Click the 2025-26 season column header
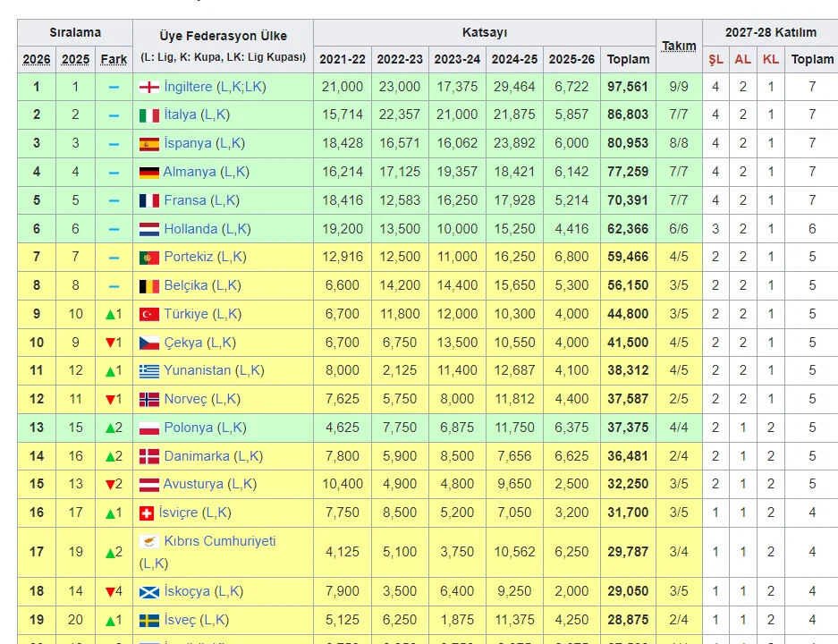Image resolution: width=838 pixels, height=644 pixels. 571,59
